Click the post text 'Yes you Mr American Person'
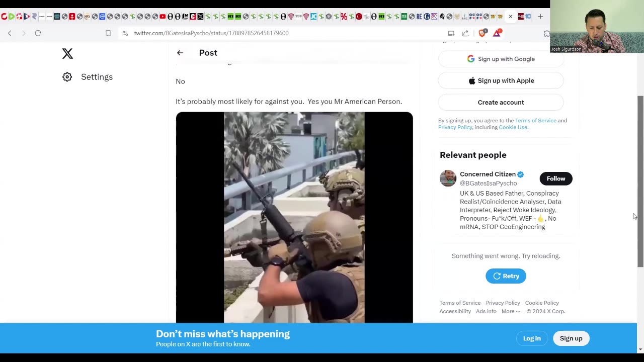The width and height of the screenshot is (644, 362). click(354, 102)
